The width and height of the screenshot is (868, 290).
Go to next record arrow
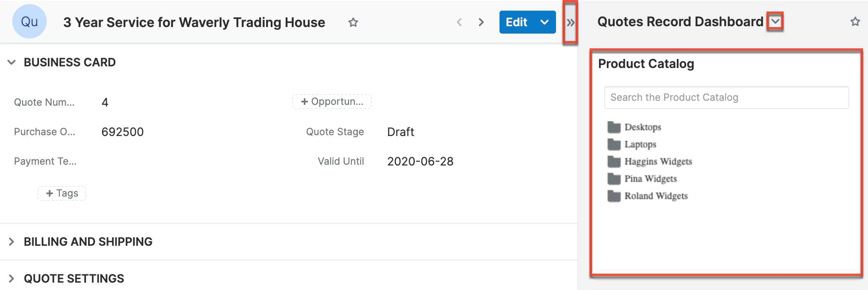click(481, 22)
